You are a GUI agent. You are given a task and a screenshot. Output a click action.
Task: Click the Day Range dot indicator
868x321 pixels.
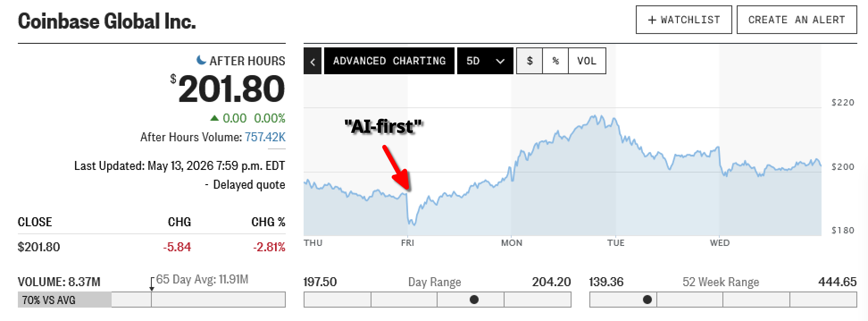(474, 300)
